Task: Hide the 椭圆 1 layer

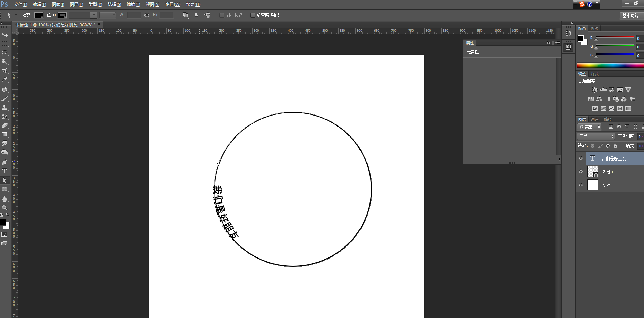Action: [581, 172]
